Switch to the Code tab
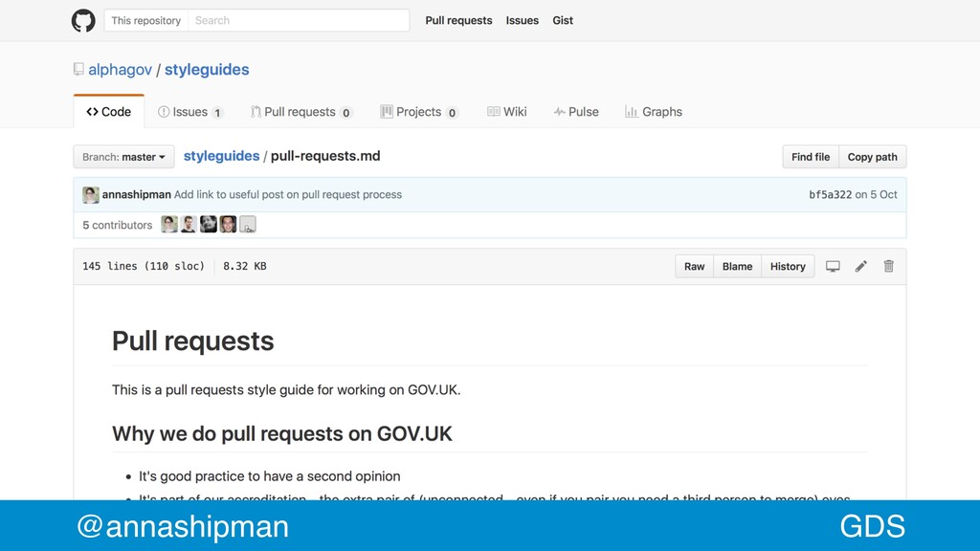 (x=109, y=112)
